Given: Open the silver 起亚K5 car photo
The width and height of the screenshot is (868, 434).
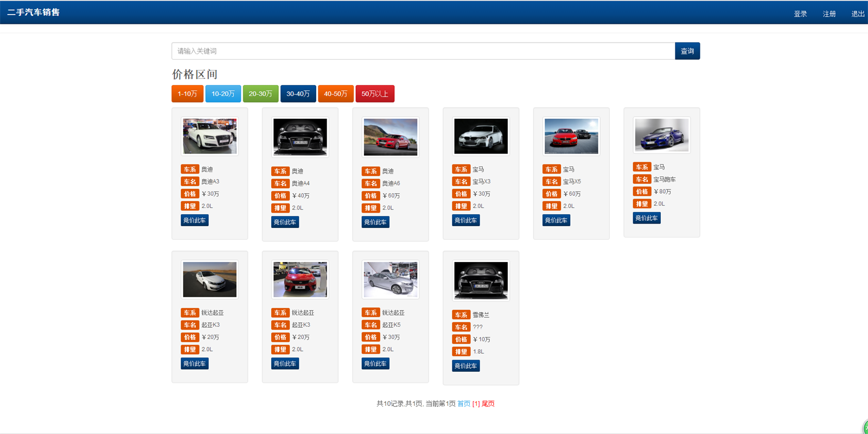Looking at the screenshot, I should click(x=391, y=279).
